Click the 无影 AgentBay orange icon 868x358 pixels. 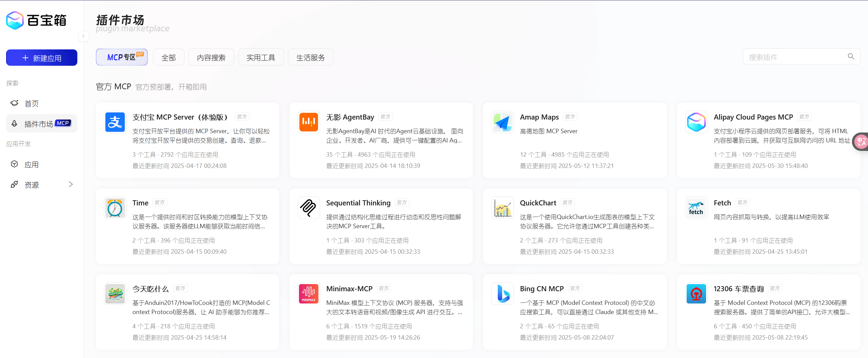[309, 122]
